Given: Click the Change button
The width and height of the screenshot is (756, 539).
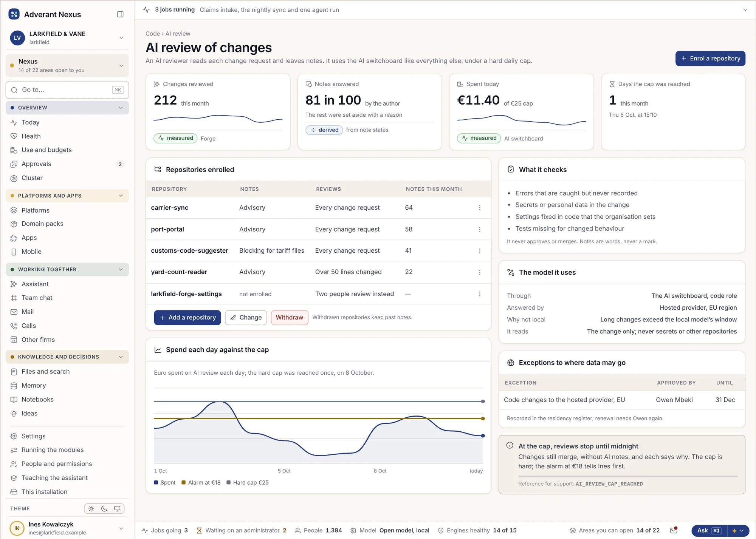Looking at the screenshot, I should pos(246,318).
